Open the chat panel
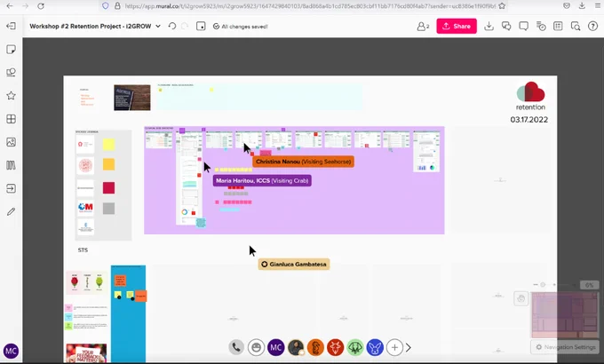This screenshot has height=364, width=604. point(506,27)
